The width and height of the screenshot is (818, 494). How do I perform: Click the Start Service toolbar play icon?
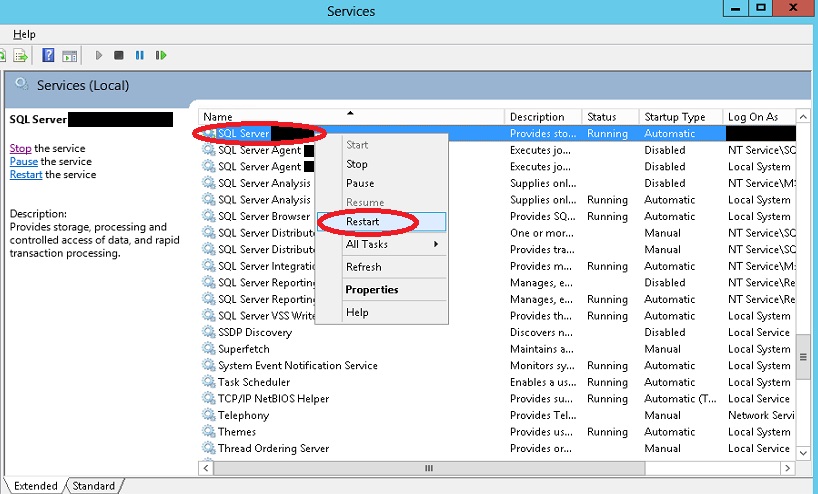(99, 55)
